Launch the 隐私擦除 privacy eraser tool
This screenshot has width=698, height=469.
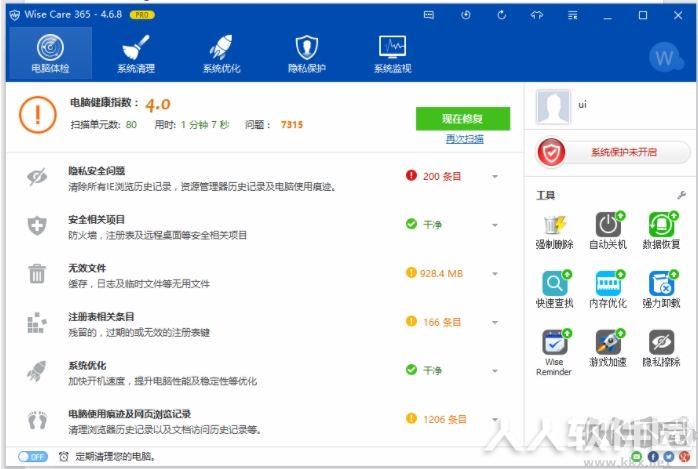[661, 348]
